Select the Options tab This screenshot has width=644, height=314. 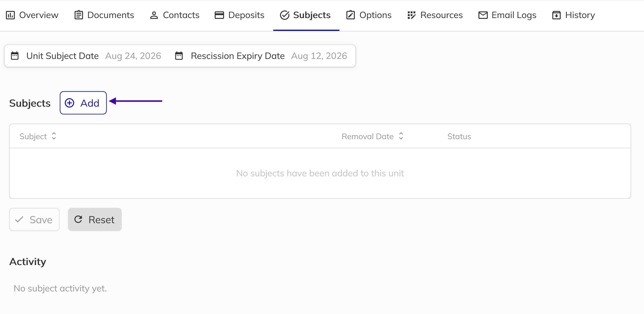[369, 15]
